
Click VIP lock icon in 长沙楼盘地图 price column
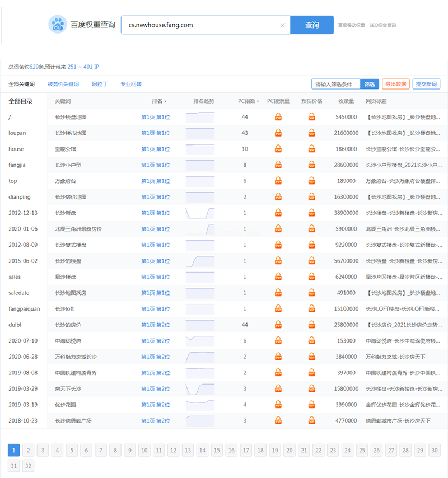[312, 117]
